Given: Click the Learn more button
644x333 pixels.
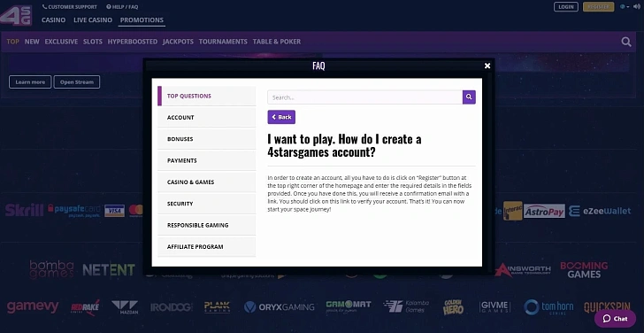Looking at the screenshot, I should [x=30, y=81].
